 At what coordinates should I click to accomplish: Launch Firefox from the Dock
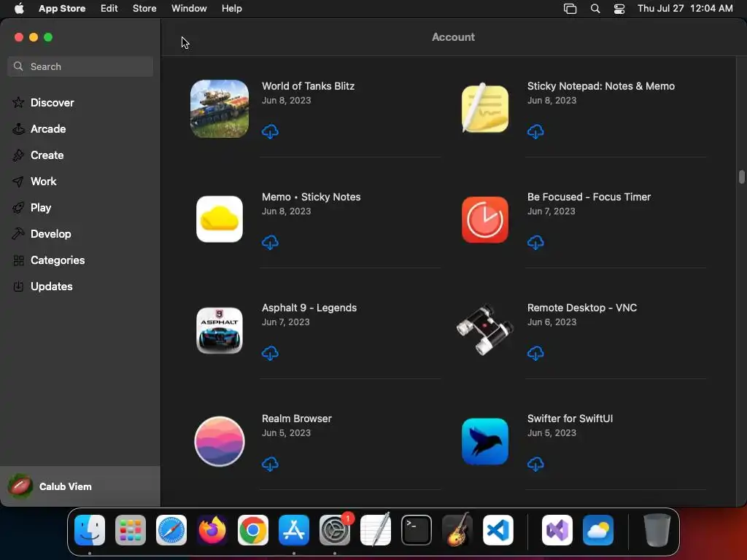pyautogui.click(x=212, y=529)
